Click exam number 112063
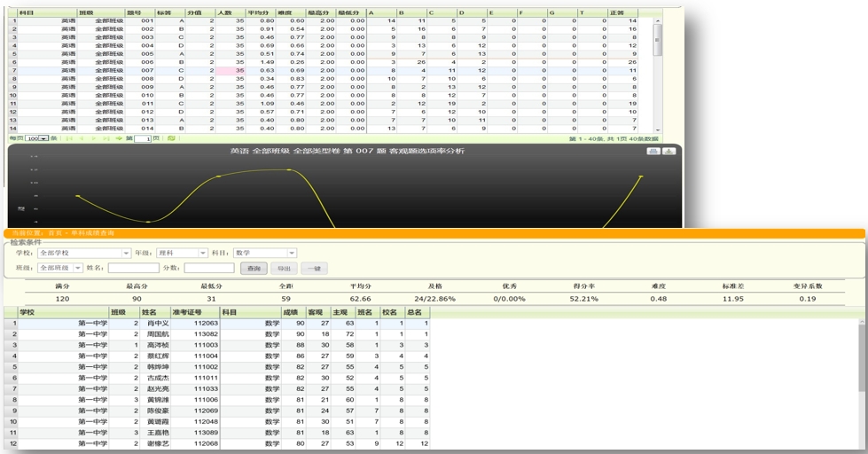868x454 pixels. pyautogui.click(x=206, y=324)
